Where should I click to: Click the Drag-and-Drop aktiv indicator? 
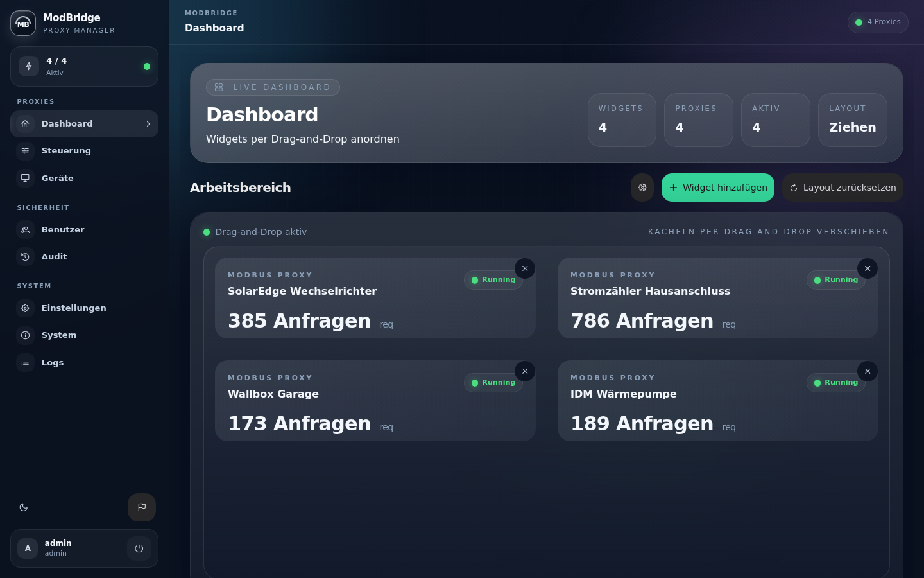[x=255, y=232]
